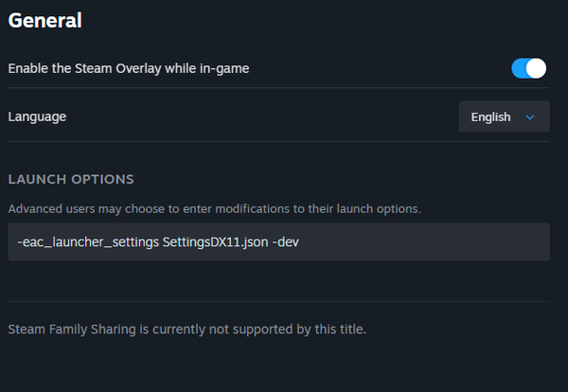Click the General heading
The height and width of the screenshot is (392, 568).
[x=44, y=20]
